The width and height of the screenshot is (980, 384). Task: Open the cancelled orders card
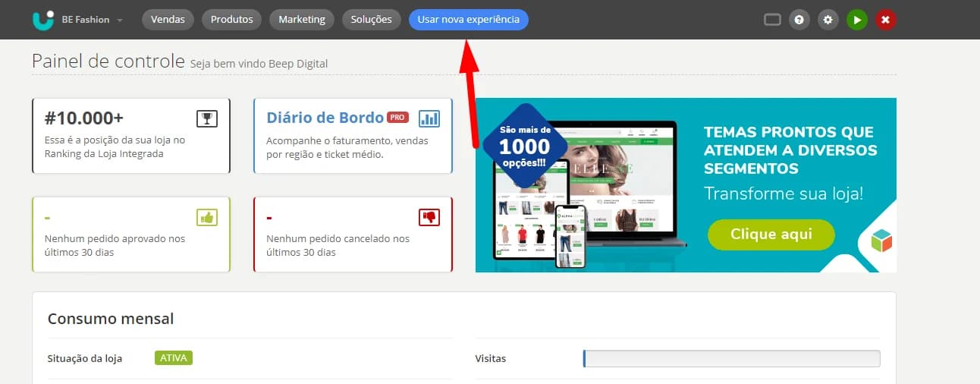pos(353,234)
